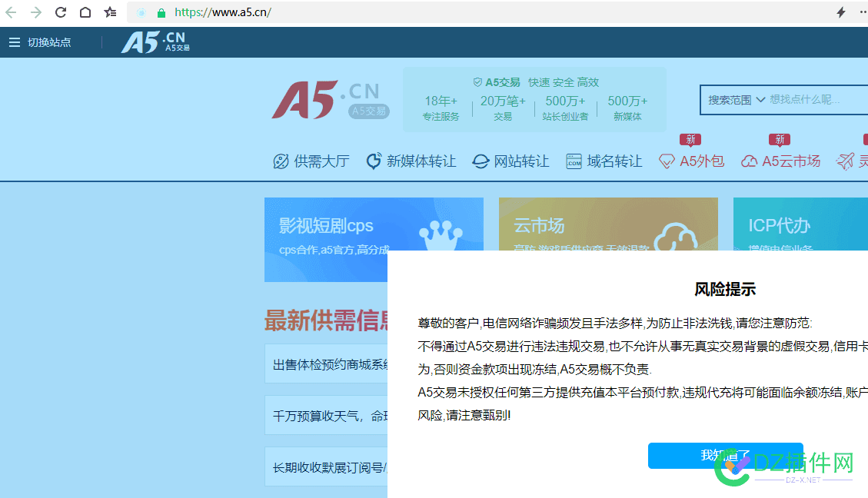Click the 新 badge above A5云市场
This screenshot has width=868, height=498.
point(780,139)
